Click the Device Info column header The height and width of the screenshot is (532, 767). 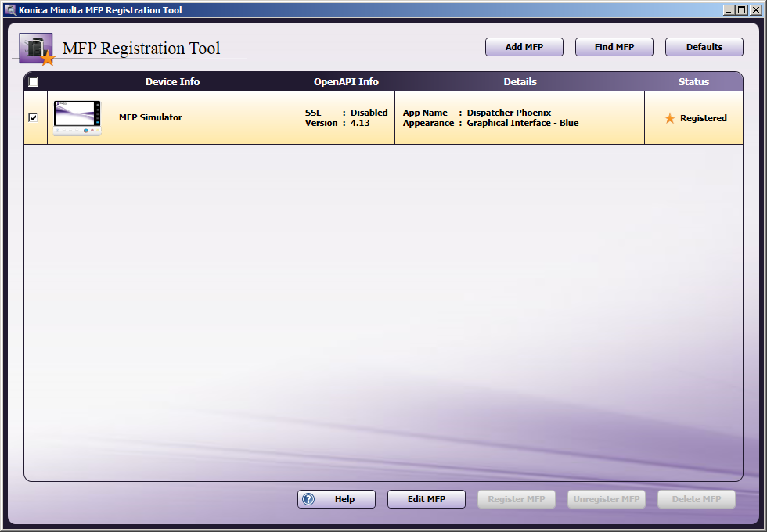(172, 81)
